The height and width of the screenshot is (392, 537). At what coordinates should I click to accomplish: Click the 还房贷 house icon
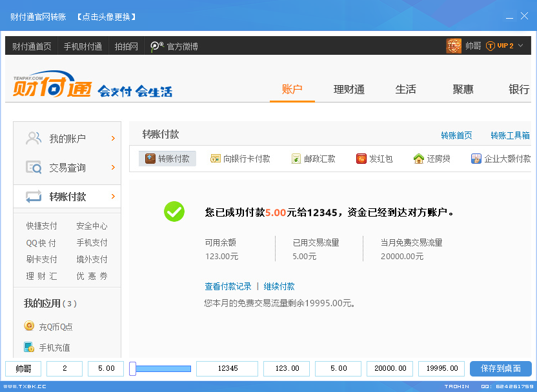pyautogui.click(x=418, y=159)
